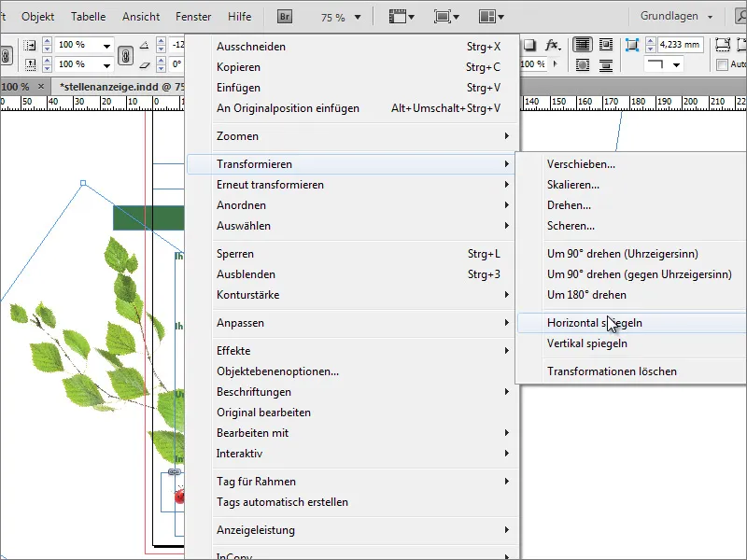The height and width of the screenshot is (560, 747).
Task: Open the 75 % zoom level dropdown
Action: coord(358,18)
